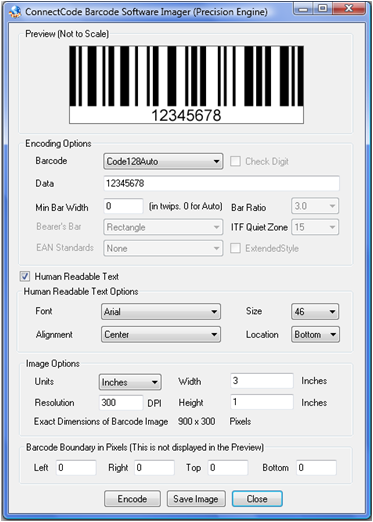Focus the image Height field
The image size is (373, 522).
[x=262, y=402]
